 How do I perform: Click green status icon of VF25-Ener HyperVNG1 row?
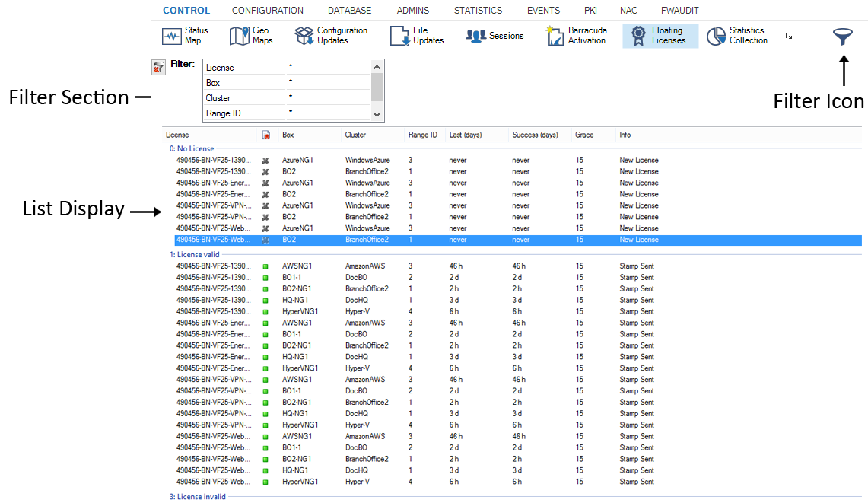click(265, 369)
